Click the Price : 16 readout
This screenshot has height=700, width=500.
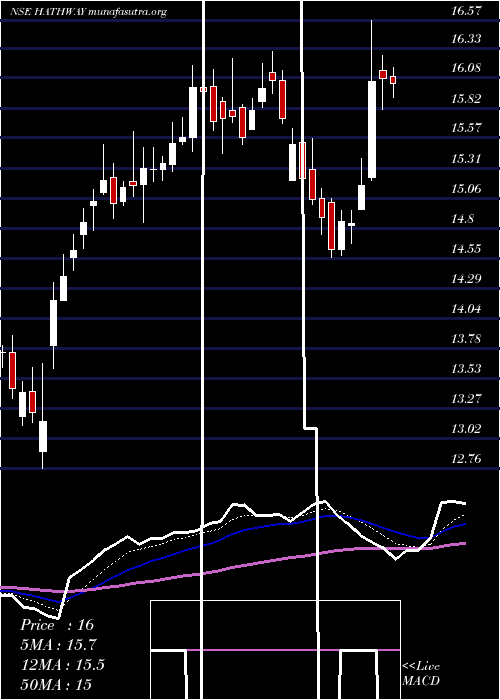(x=58, y=625)
